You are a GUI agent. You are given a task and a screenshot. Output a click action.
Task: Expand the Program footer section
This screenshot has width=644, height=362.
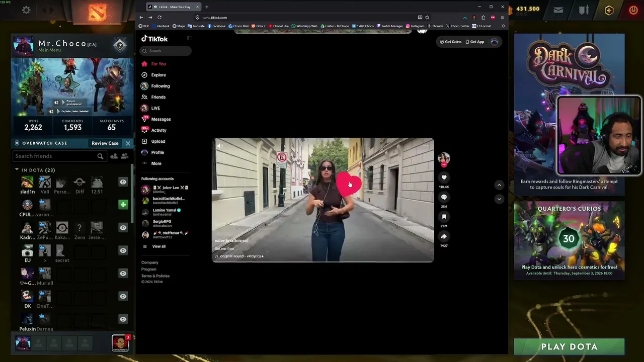pyautogui.click(x=149, y=269)
